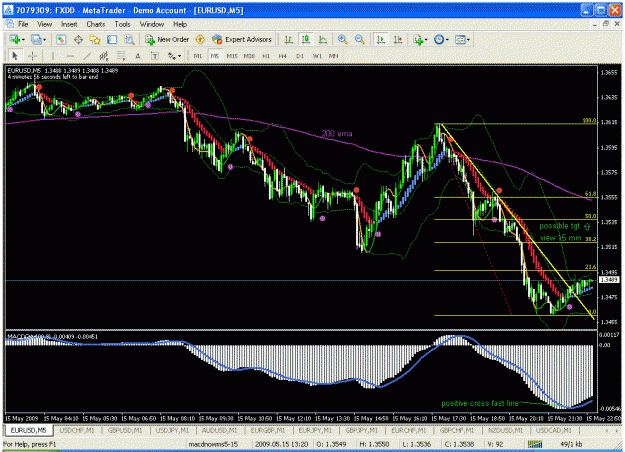The image size is (625, 452).
Task: Expand the Profiles dropdown arrow
Action: (x=44, y=39)
